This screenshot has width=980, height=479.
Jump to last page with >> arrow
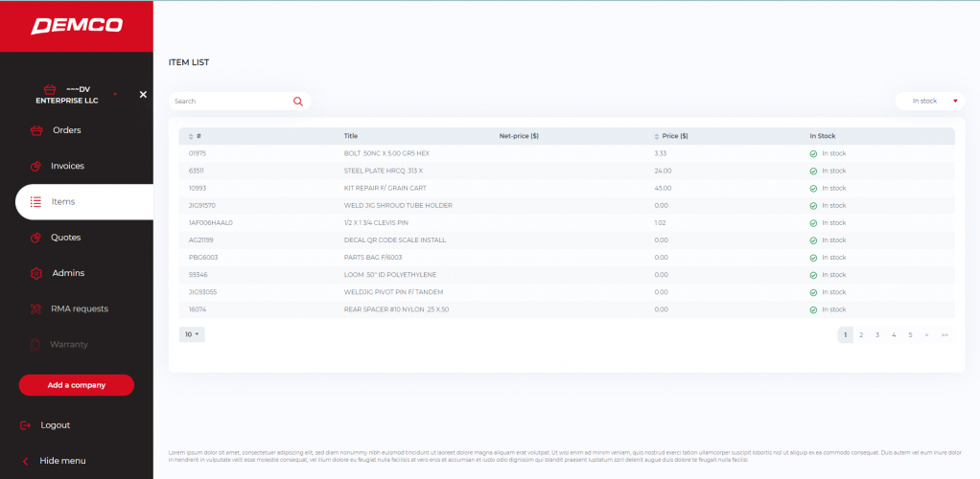(945, 335)
